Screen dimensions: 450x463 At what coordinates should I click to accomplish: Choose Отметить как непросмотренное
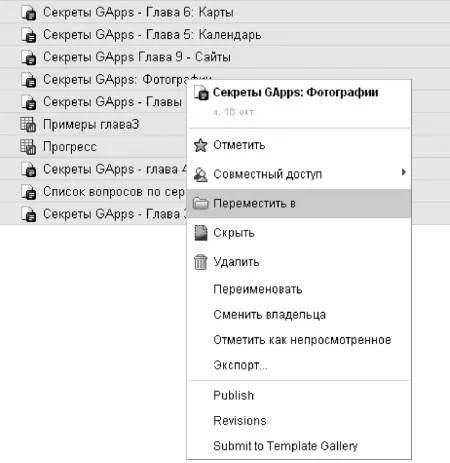click(x=299, y=340)
